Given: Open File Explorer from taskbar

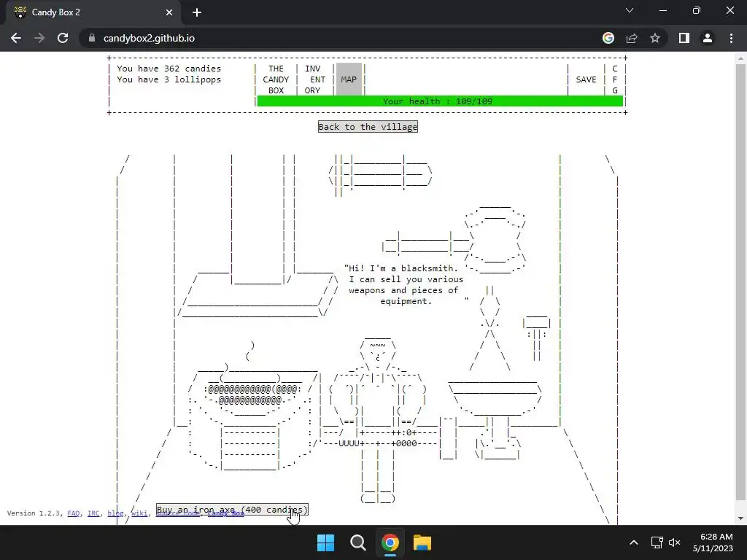Looking at the screenshot, I should point(422,542).
